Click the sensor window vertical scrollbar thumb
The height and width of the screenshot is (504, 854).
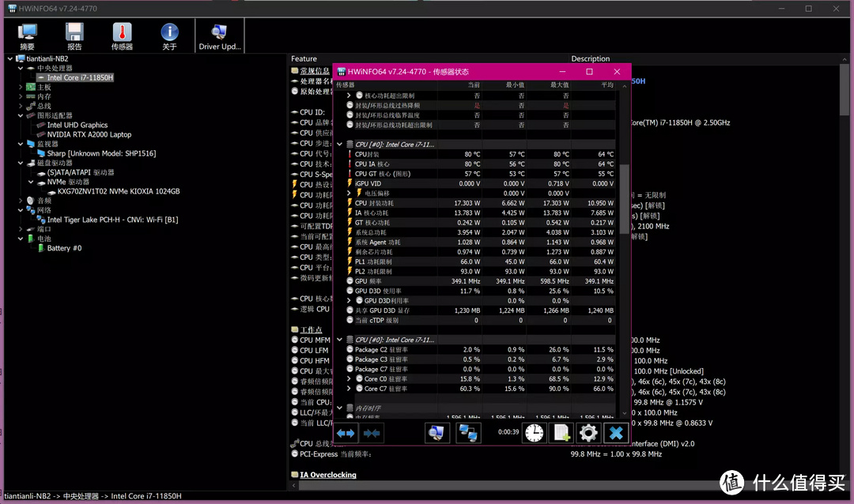pos(624,198)
